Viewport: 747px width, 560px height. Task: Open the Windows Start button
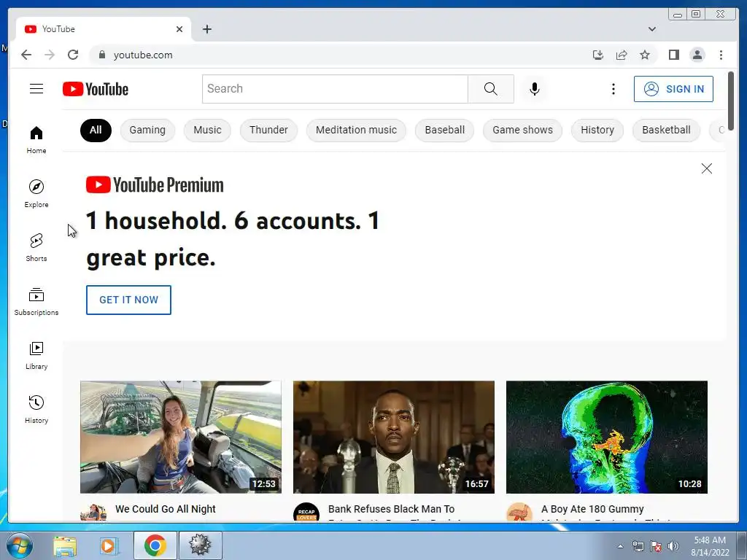point(20,545)
